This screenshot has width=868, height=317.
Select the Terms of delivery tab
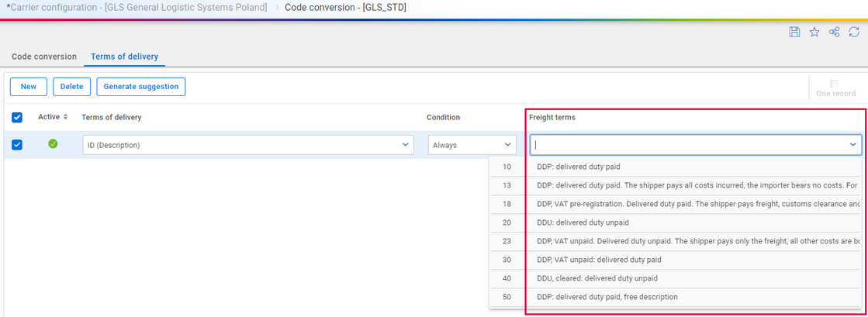point(125,57)
